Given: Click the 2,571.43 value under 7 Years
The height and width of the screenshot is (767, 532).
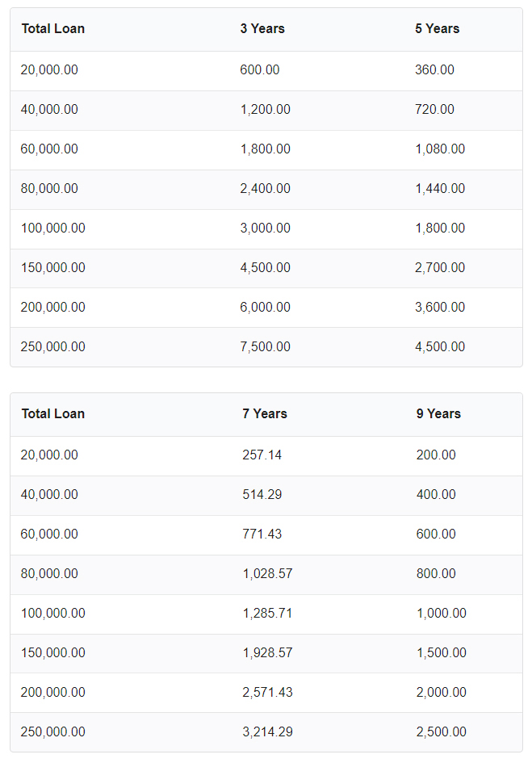Looking at the screenshot, I should coord(267,692).
